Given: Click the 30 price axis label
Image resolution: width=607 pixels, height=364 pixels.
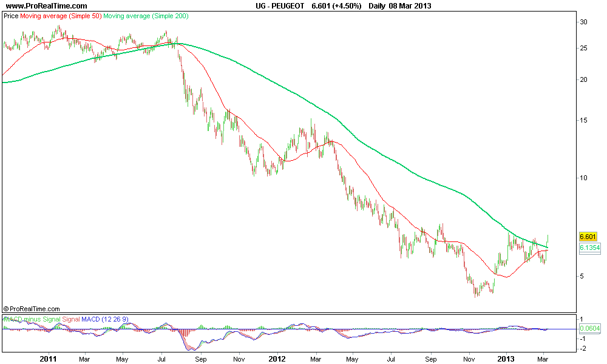Looking at the screenshot, I should (x=583, y=22).
